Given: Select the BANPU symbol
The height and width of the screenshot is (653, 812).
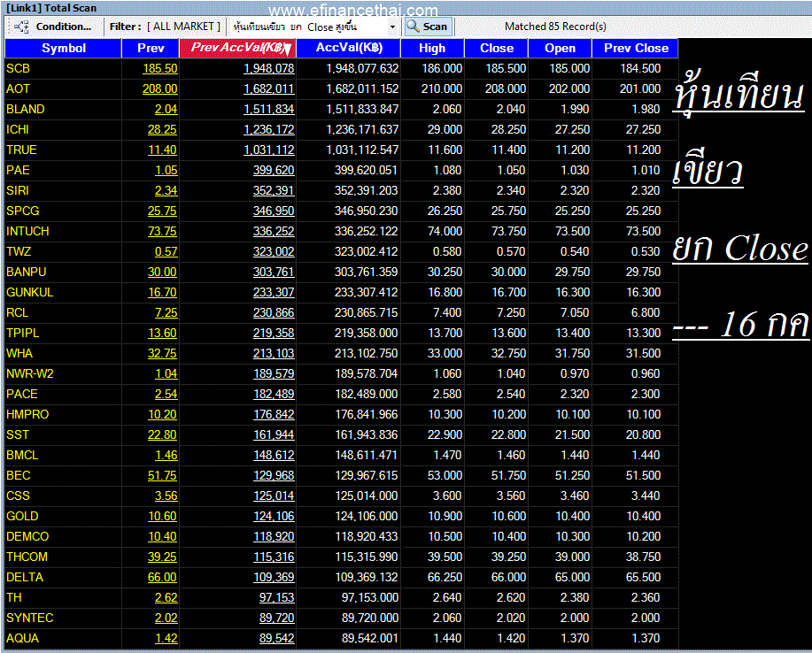Looking at the screenshot, I should coord(27,273).
